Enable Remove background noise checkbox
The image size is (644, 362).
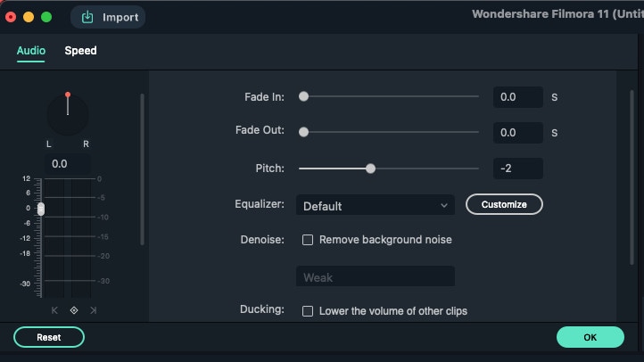pyautogui.click(x=308, y=240)
